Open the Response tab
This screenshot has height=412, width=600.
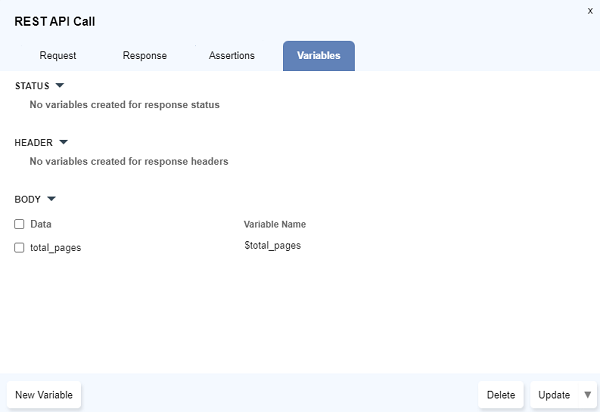[145, 56]
